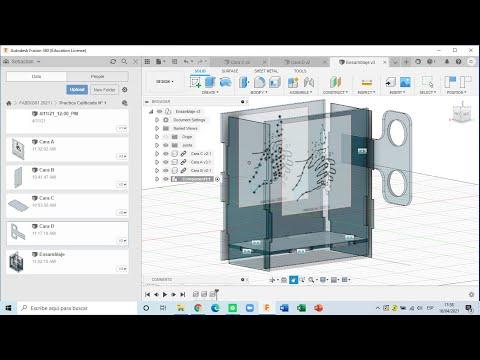This screenshot has width=480, height=360.
Task: Activate the Component1 radio button
Action: (x=217, y=179)
